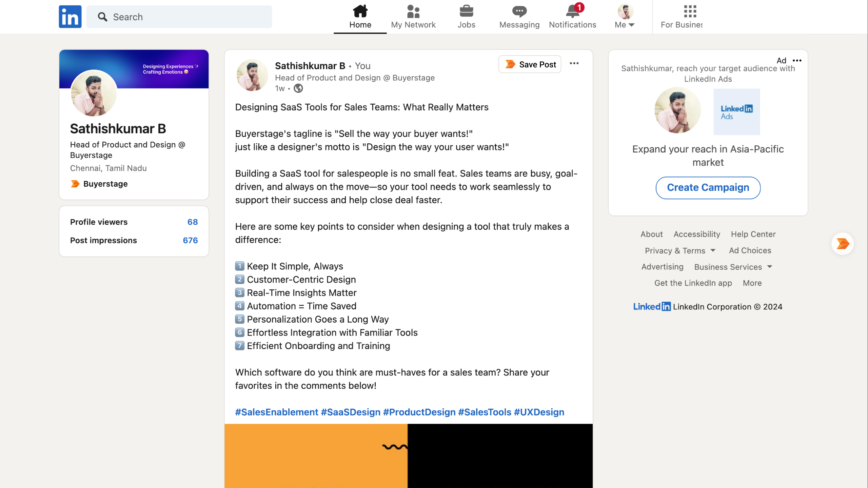Image resolution: width=868 pixels, height=488 pixels.
Task: Click the LinkedIn logo icon
Action: [x=70, y=17]
